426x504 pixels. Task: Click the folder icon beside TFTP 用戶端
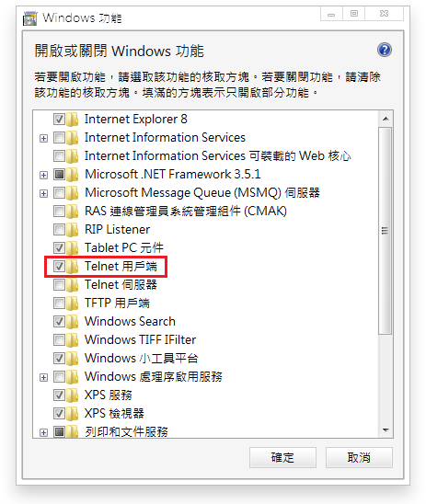point(73,304)
